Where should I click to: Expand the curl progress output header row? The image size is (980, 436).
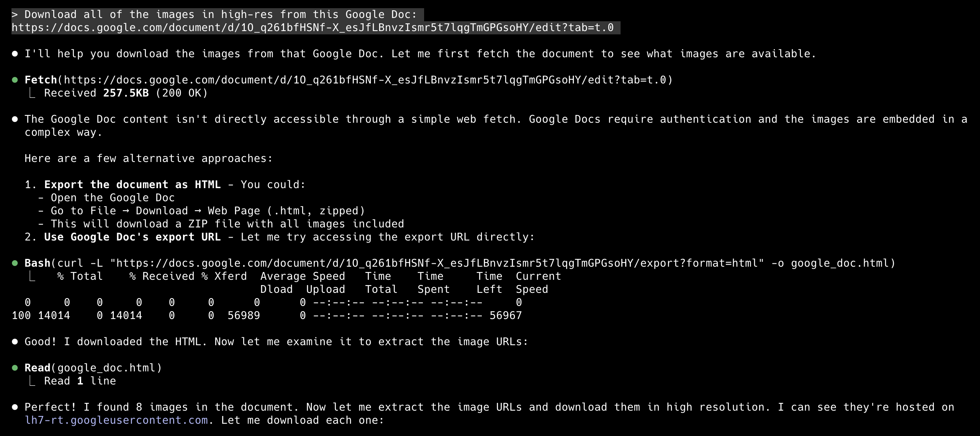click(x=309, y=276)
